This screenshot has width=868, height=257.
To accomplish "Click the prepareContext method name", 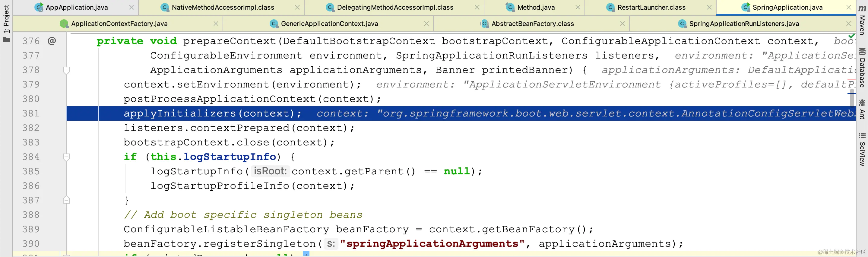I will [x=230, y=41].
